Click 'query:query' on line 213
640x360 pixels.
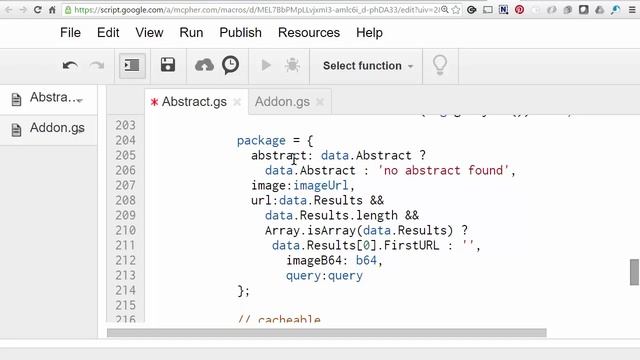pyautogui.click(x=324, y=276)
